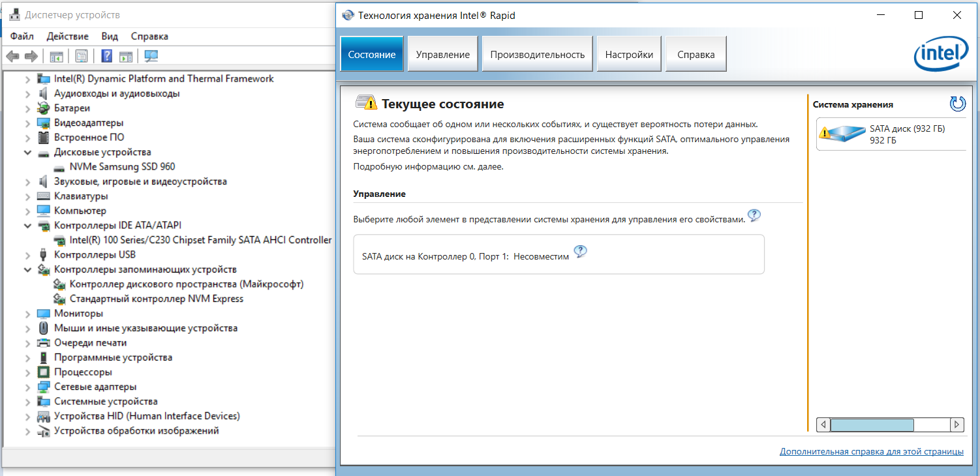This screenshot has width=980, height=476.
Task: Click the blue question-mark Help toolbar icon
Action: [107, 57]
